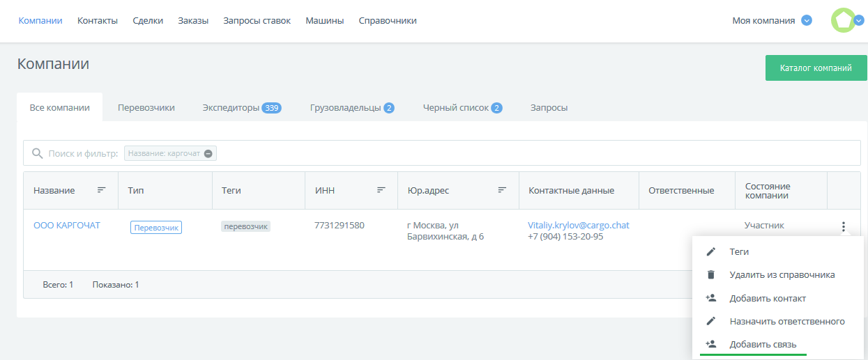The width and height of the screenshot is (868, 360).
Task: Go to Заказы section
Action: pyautogui.click(x=193, y=20)
